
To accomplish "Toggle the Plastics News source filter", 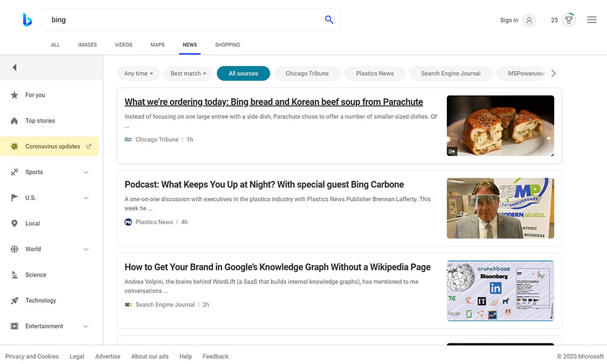I will [375, 73].
